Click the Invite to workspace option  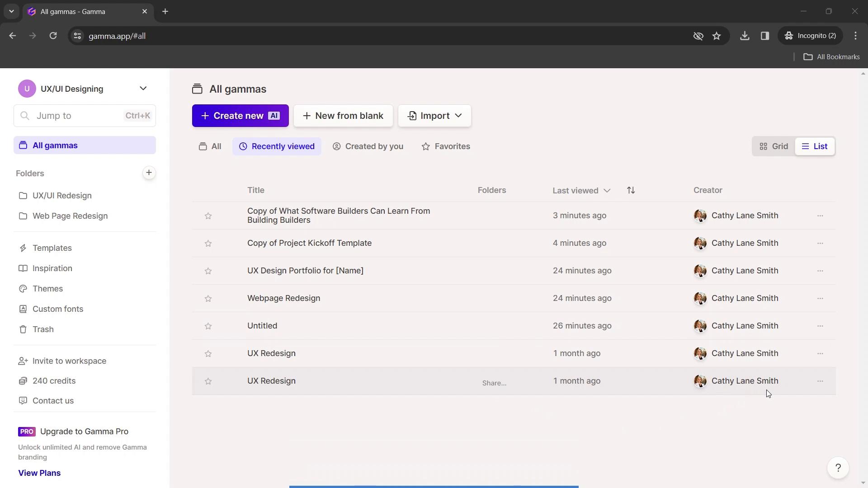point(69,361)
